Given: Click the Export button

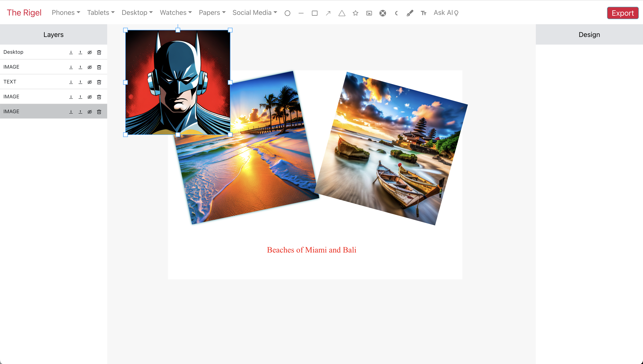Looking at the screenshot, I should coord(622,13).
